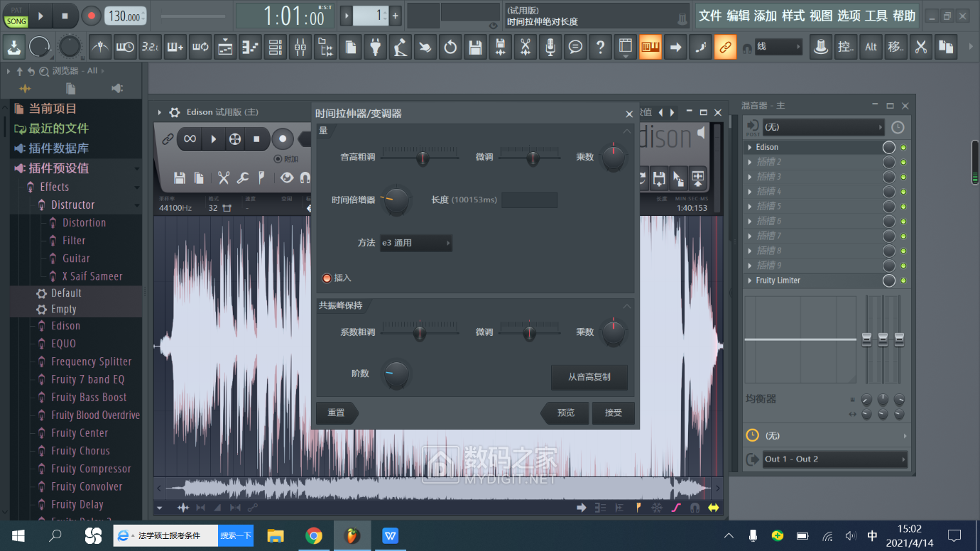Open Chrome from the Windows taskbar
Screen dimensions: 980x551
click(x=314, y=535)
